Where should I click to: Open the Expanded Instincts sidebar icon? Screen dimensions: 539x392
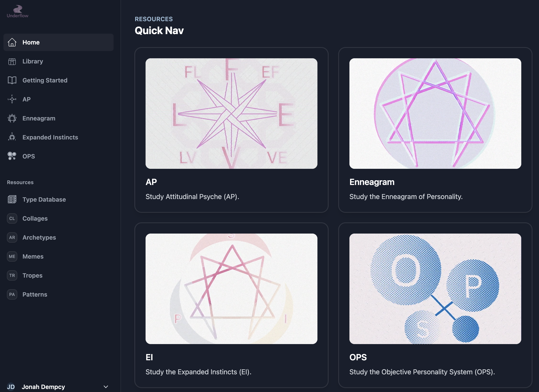[x=12, y=137]
